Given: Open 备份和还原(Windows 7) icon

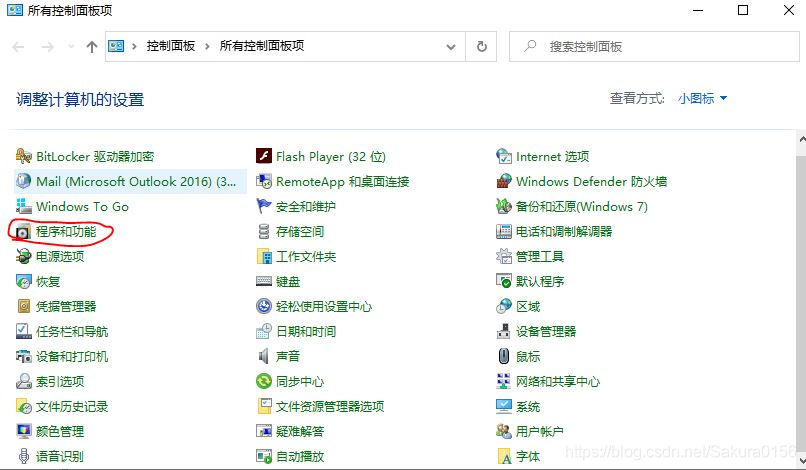Looking at the screenshot, I should coord(504,206).
